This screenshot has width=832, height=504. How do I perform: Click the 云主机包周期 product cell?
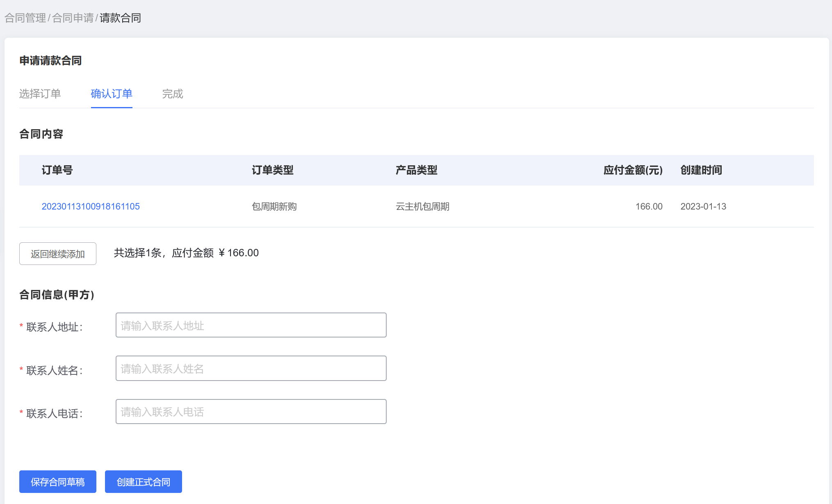[x=422, y=206]
